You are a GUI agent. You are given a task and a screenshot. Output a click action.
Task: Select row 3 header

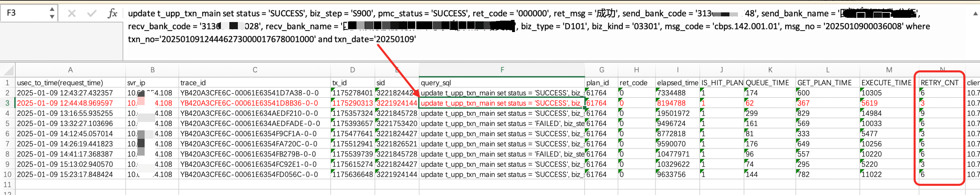[x=7, y=103]
